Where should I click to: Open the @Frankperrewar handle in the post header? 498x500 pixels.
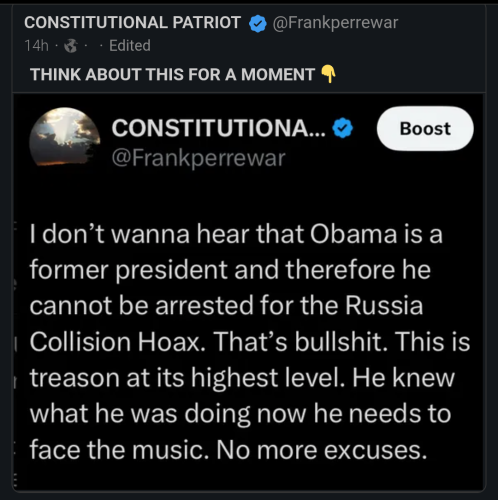point(335,23)
